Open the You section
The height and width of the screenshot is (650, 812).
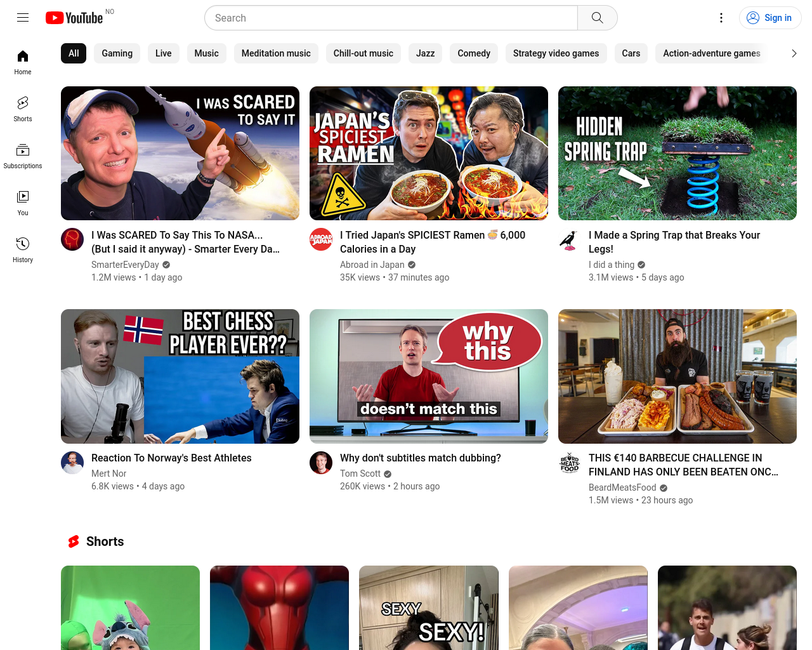23,203
